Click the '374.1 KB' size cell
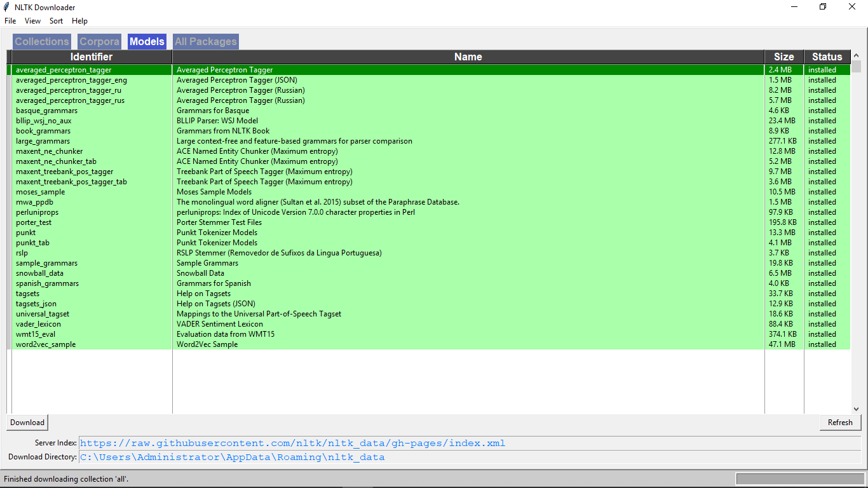 (x=783, y=334)
